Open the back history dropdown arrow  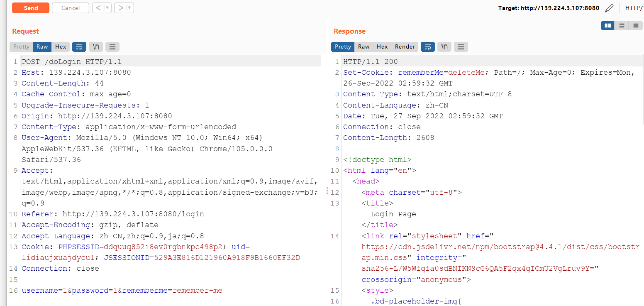(107, 8)
